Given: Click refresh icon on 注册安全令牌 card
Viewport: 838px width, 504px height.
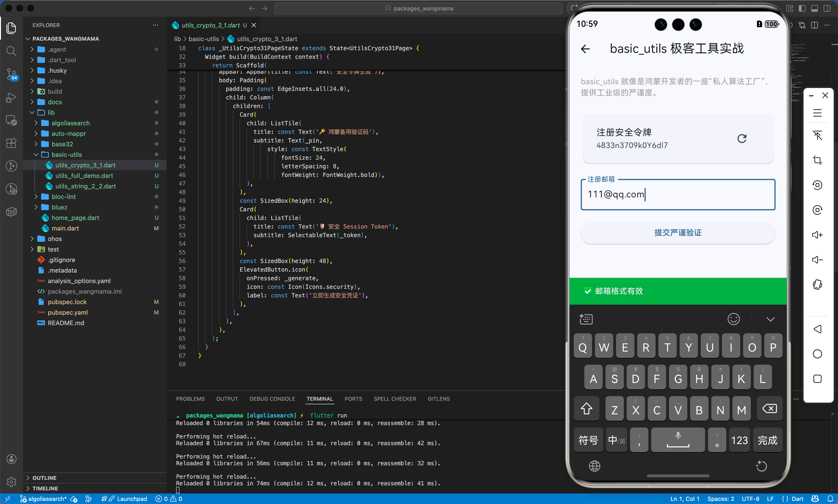Looking at the screenshot, I should tap(742, 139).
